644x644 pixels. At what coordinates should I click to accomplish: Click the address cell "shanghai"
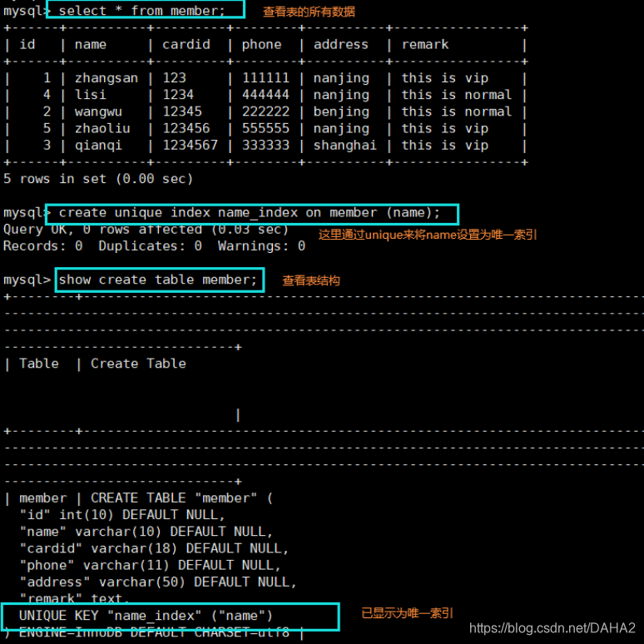pos(345,146)
